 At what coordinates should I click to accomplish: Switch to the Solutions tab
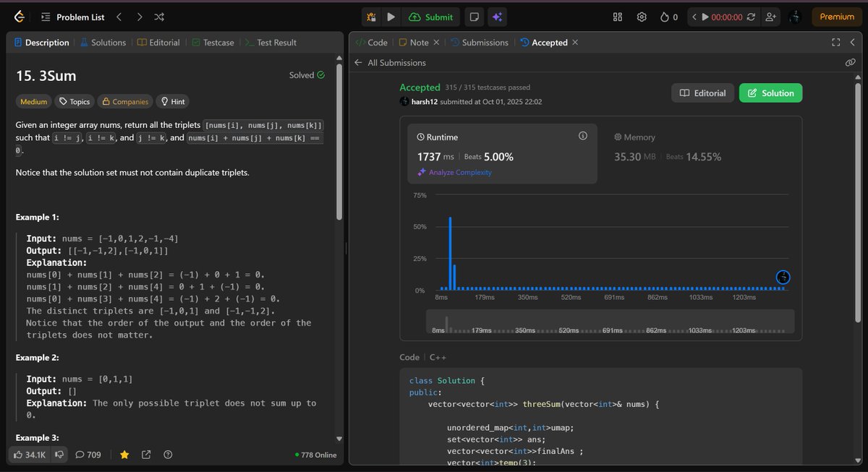coord(103,43)
